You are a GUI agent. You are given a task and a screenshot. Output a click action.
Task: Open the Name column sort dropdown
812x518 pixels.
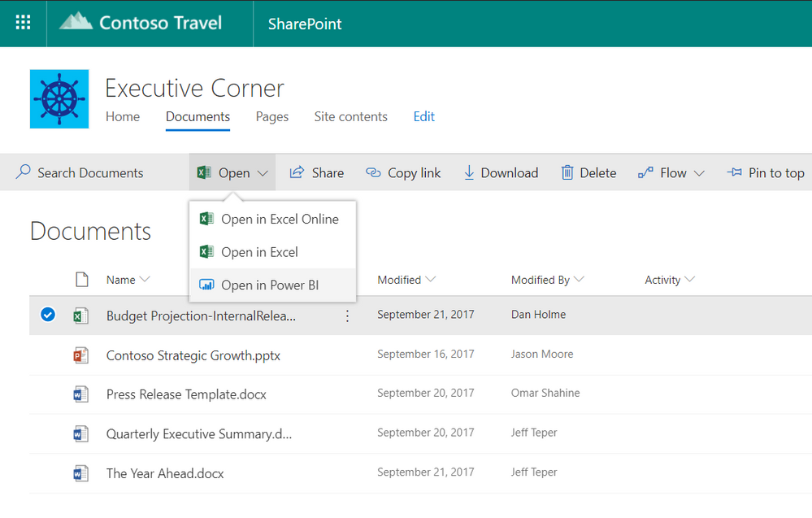(145, 280)
